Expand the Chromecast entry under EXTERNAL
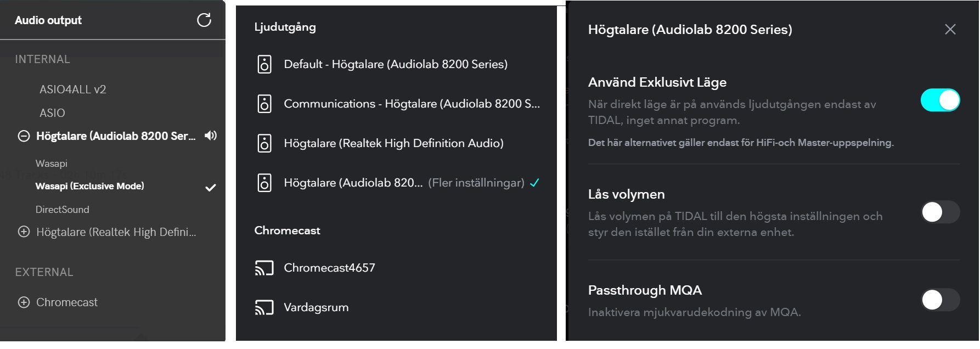The height and width of the screenshot is (349, 980). pyautogui.click(x=22, y=302)
